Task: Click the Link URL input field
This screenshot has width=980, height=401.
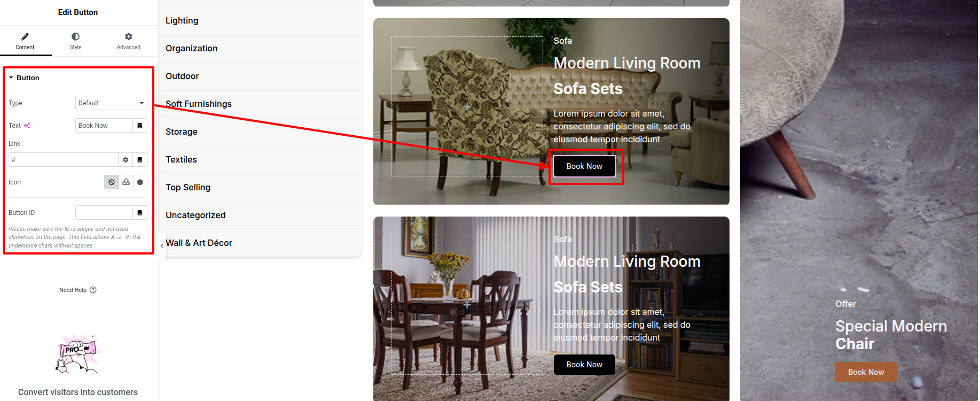Action: (64, 160)
